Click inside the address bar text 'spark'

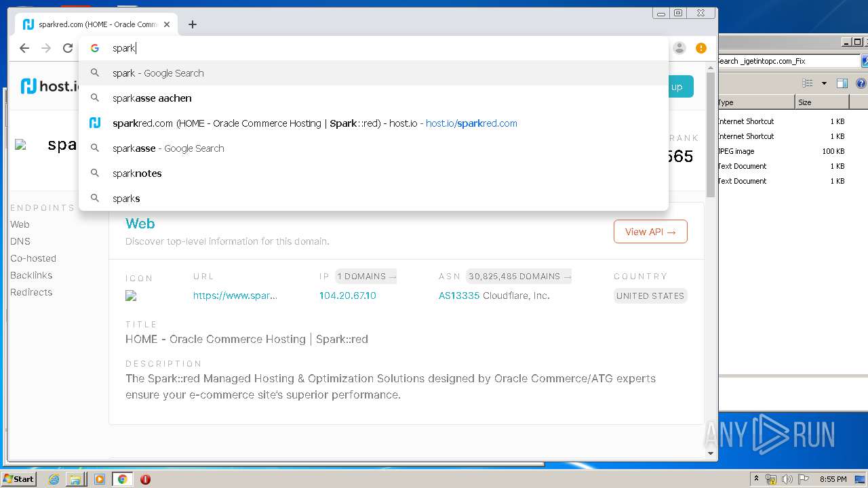(x=124, y=48)
